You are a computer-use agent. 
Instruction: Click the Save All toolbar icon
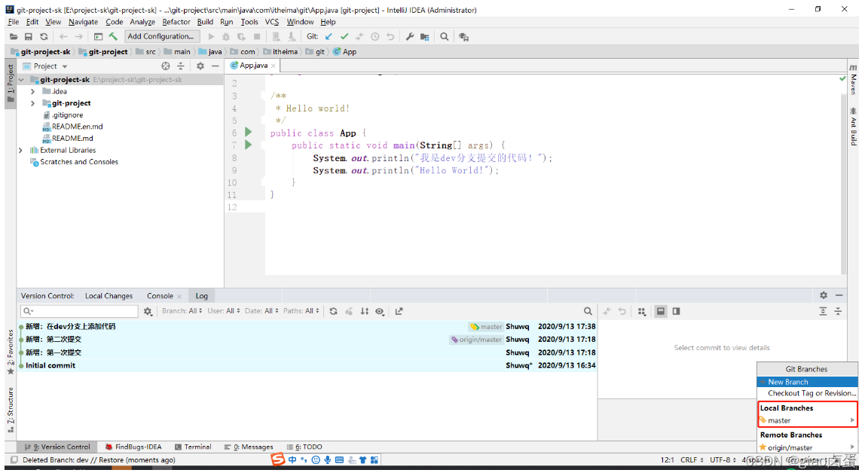[28, 37]
